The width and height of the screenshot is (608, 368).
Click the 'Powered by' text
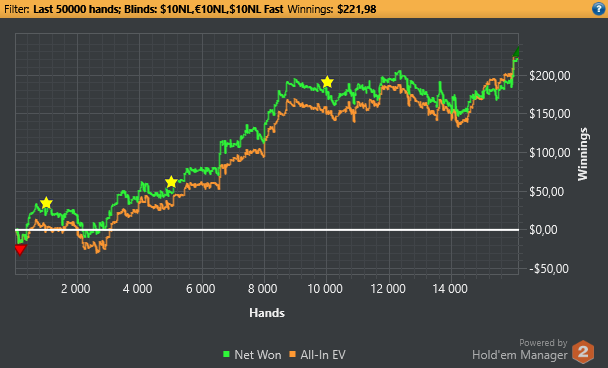(x=543, y=343)
